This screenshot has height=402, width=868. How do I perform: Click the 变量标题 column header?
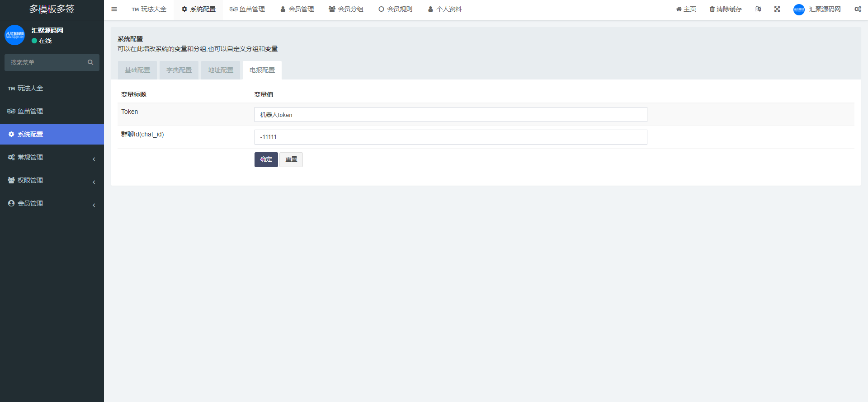pyautogui.click(x=134, y=94)
